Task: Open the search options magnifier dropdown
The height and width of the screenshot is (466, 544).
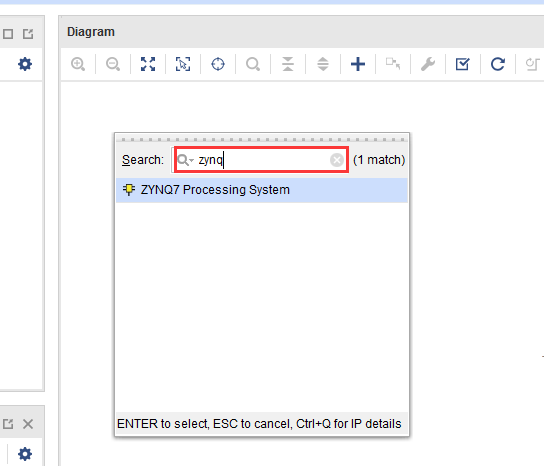Action: [x=185, y=160]
